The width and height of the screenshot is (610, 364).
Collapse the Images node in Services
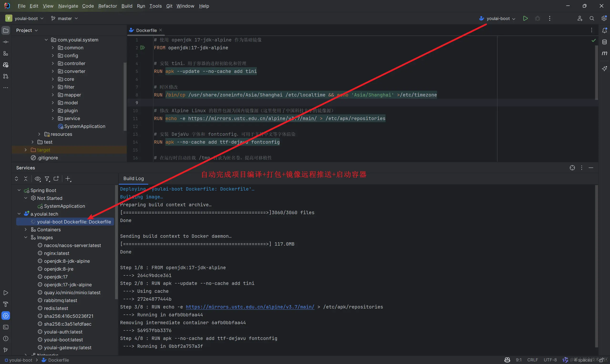tap(26, 238)
